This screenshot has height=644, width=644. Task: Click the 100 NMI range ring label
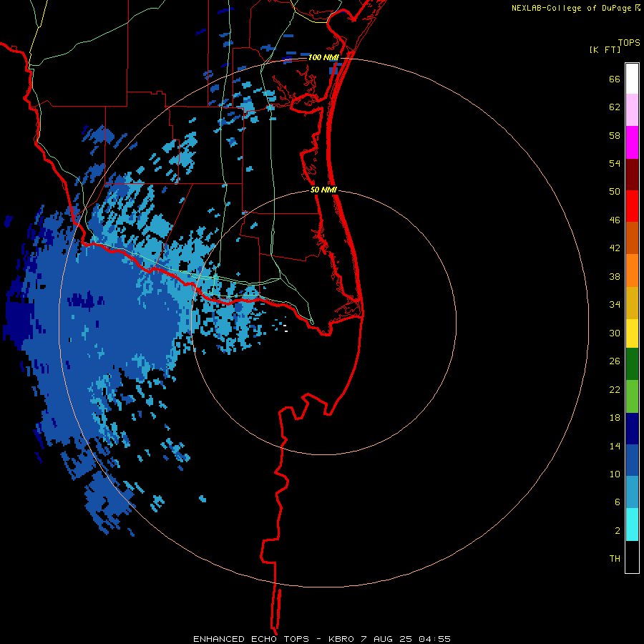click(x=323, y=57)
